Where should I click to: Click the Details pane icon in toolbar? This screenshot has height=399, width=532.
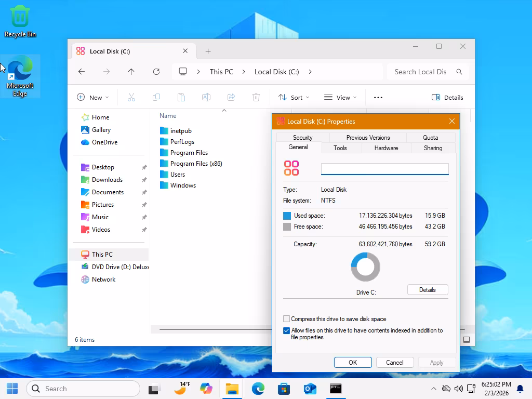tap(447, 97)
